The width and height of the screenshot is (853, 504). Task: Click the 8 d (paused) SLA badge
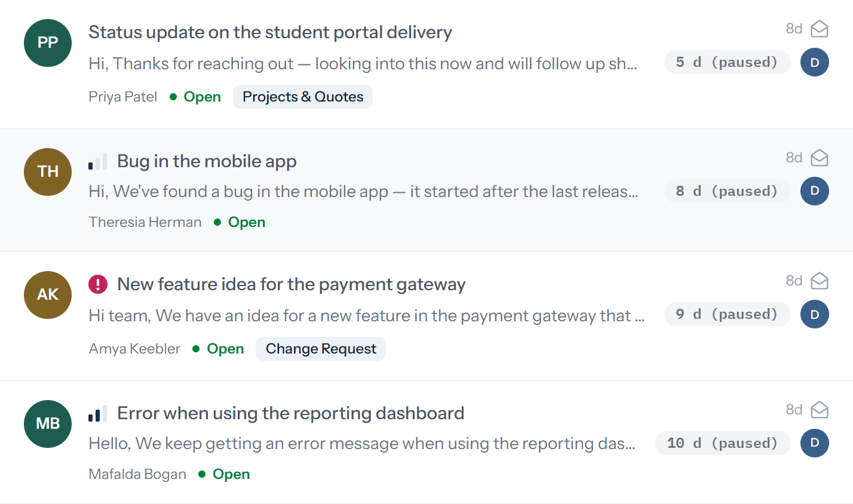[728, 191]
